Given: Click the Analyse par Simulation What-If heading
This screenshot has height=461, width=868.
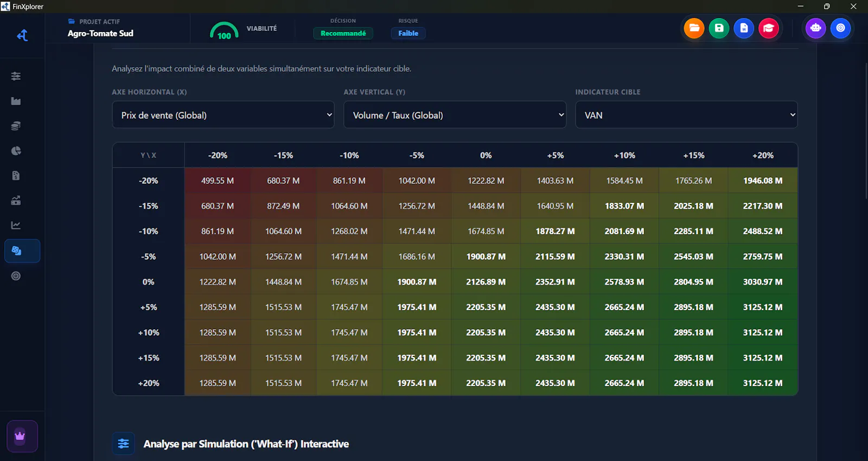Looking at the screenshot, I should tap(246, 444).
